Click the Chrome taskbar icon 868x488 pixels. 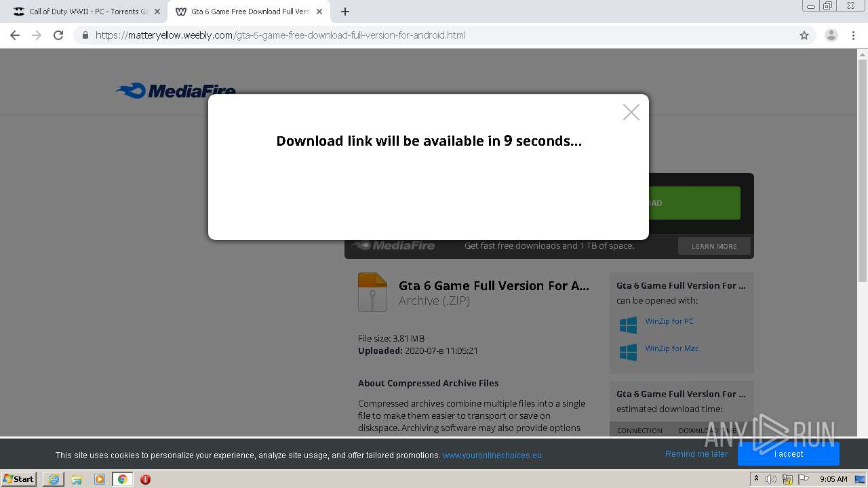point(122,479)
